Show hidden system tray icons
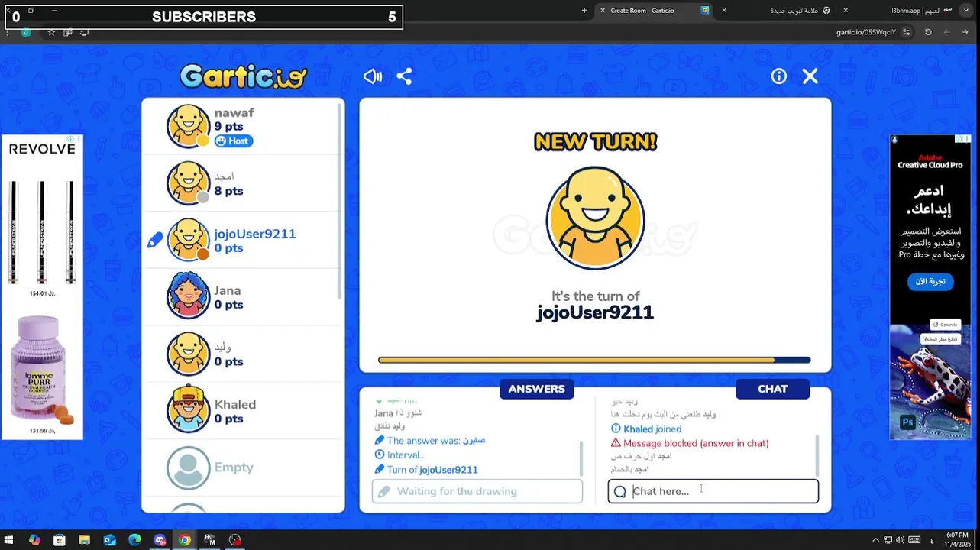This screenshot has height=550, width=980. pyautogui.click(x=876, y=540)
